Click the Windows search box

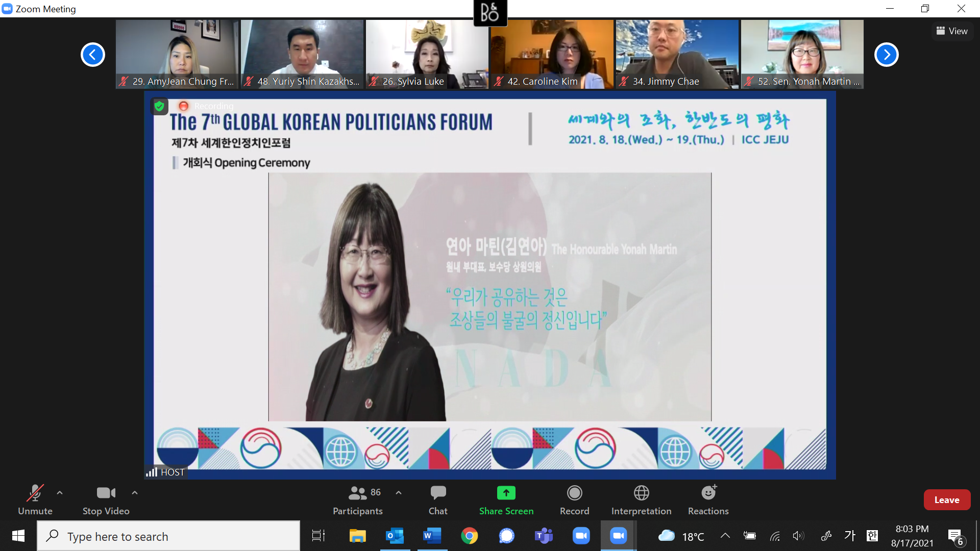coord(168,536)
